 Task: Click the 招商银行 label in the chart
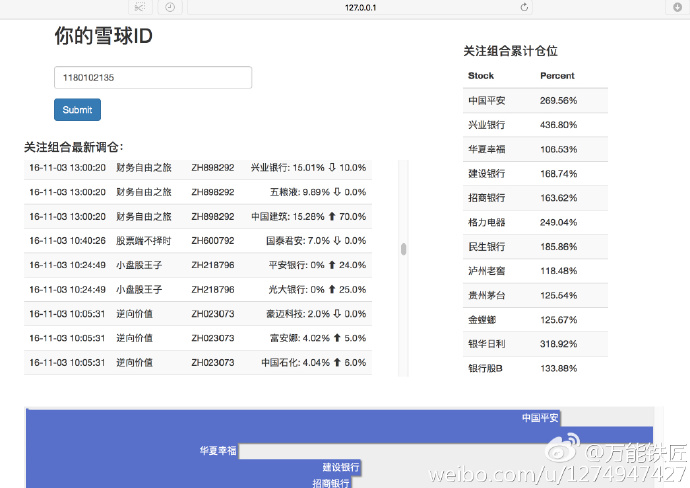click(x=330, y=483)
